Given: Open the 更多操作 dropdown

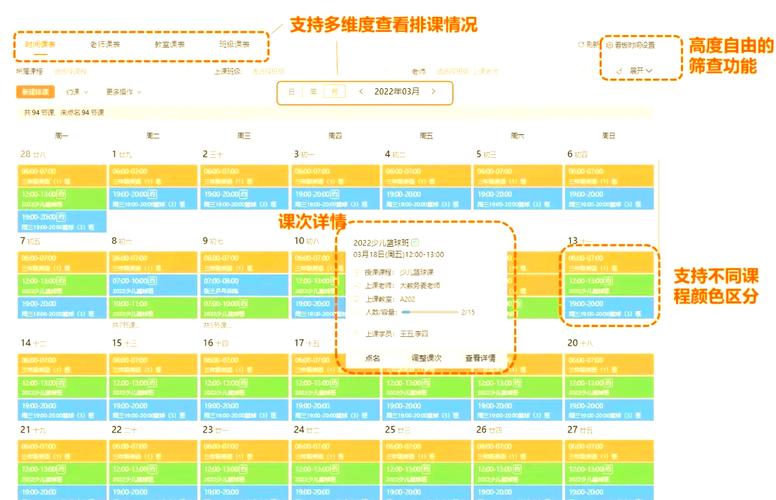Looking at the screenshot, I should click(124, 92).
